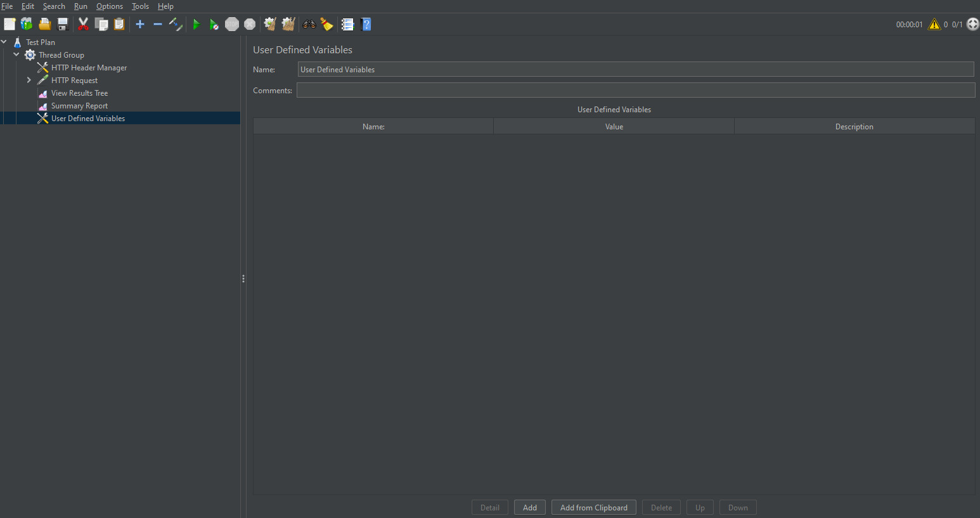The height and width of the screenshot is (518, 980).
Task: Cut selection with the scissors icon
Action: point(83,24)
